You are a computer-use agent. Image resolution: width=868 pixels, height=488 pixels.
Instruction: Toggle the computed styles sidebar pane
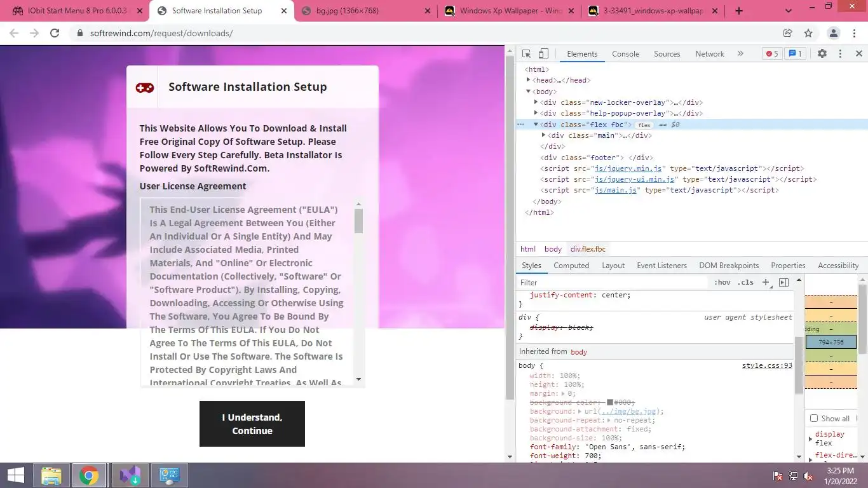click(x=783, y=282)
